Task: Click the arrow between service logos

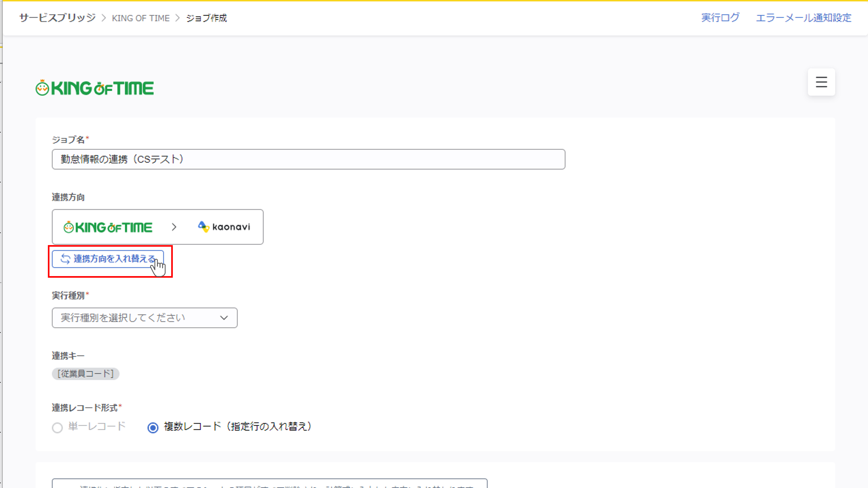Action: pyautogui.click(x=174, y=227)
